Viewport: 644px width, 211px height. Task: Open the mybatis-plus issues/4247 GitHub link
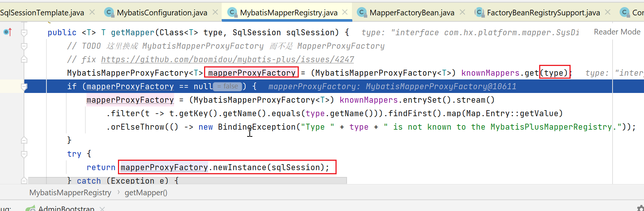(227, 60)
